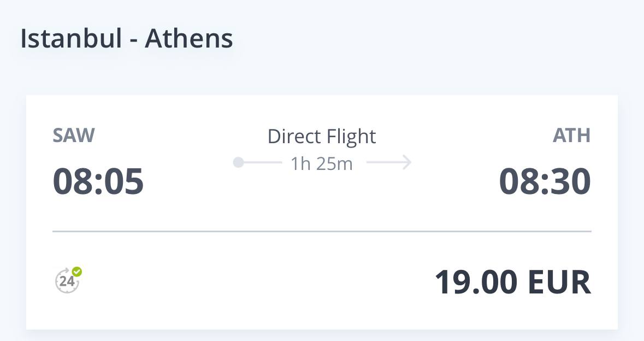Click the circular arrow around the 24

(x=67, y=281)
